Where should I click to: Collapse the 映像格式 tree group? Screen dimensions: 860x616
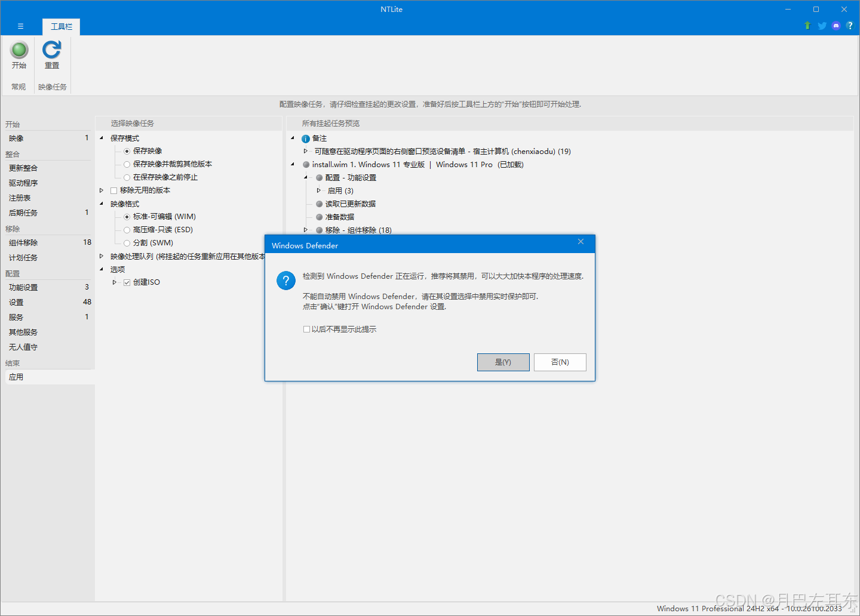coord(102,204)
